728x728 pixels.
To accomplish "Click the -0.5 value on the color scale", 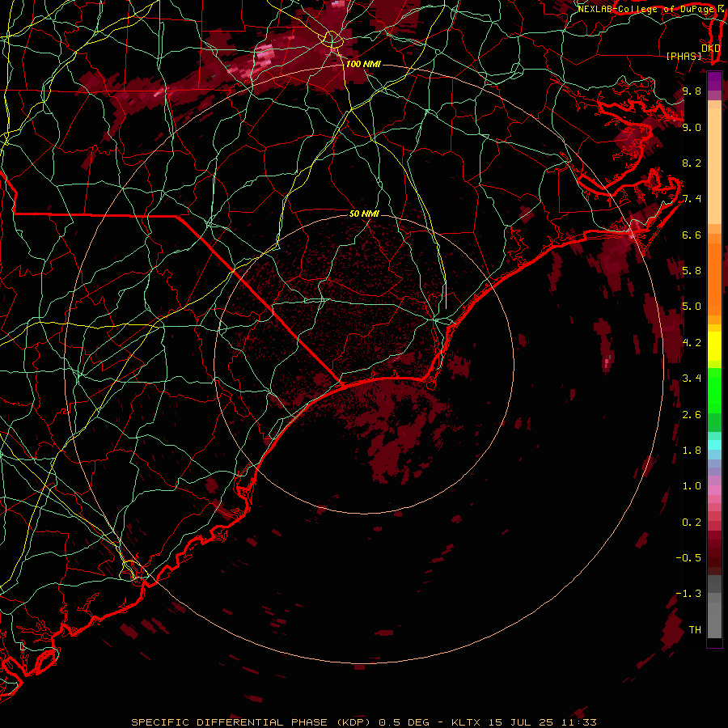I will (688, 558).
